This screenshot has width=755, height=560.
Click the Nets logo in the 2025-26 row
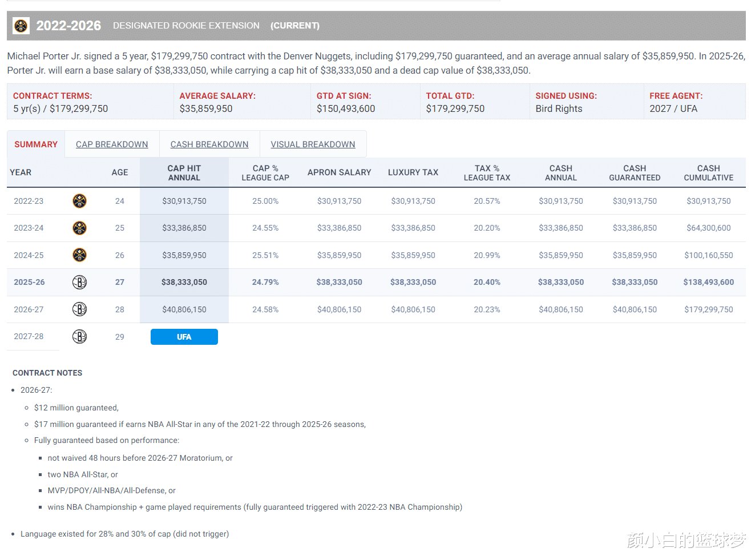79,282
